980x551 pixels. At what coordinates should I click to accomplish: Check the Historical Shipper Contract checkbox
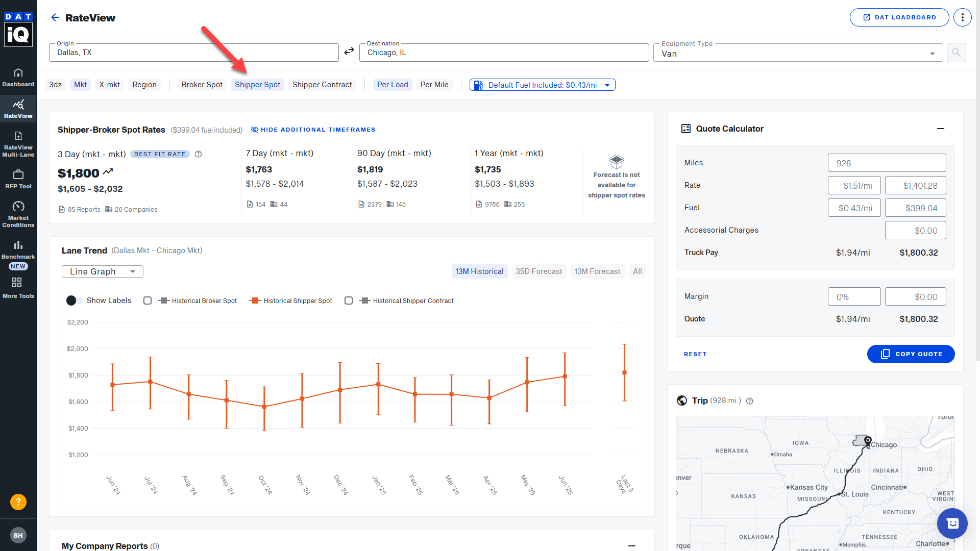[349, 300]
